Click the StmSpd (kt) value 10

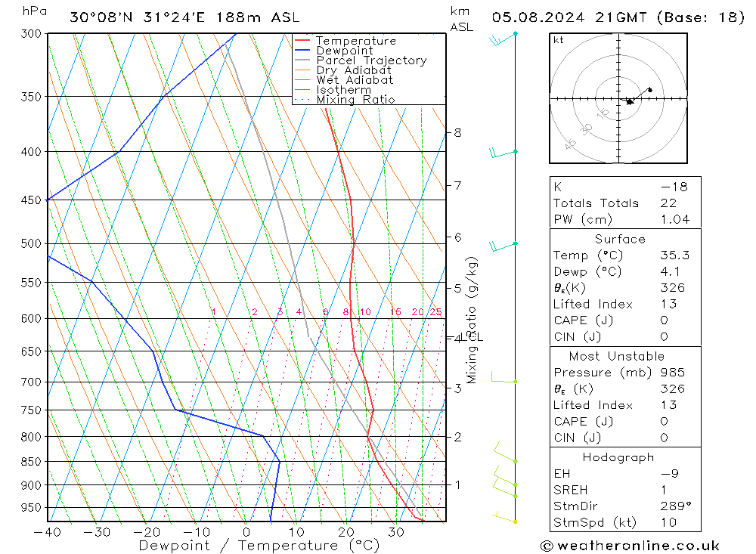[669, 523]
